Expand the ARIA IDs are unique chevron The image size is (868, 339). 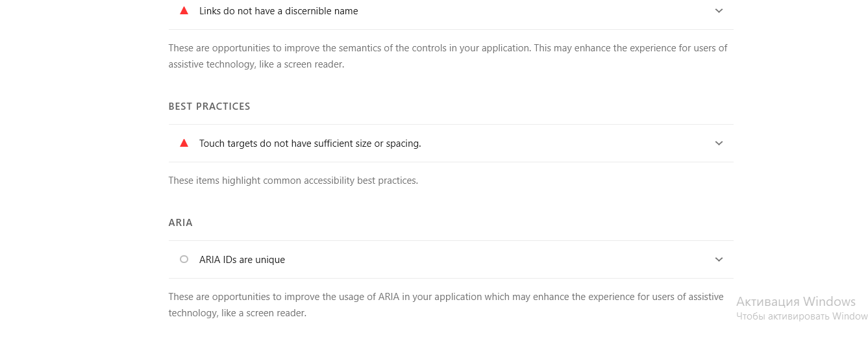click(719, 260)
